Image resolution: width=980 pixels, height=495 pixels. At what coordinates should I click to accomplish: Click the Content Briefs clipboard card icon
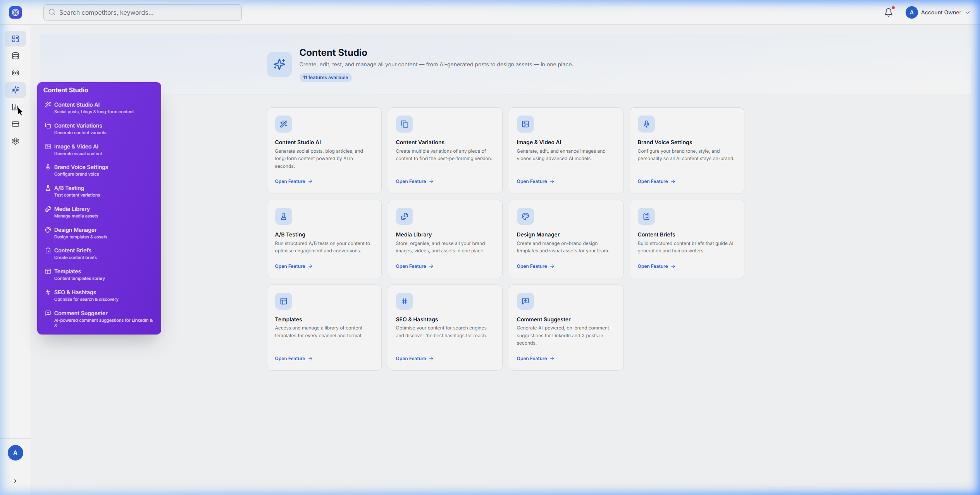(x=646, y=216)
